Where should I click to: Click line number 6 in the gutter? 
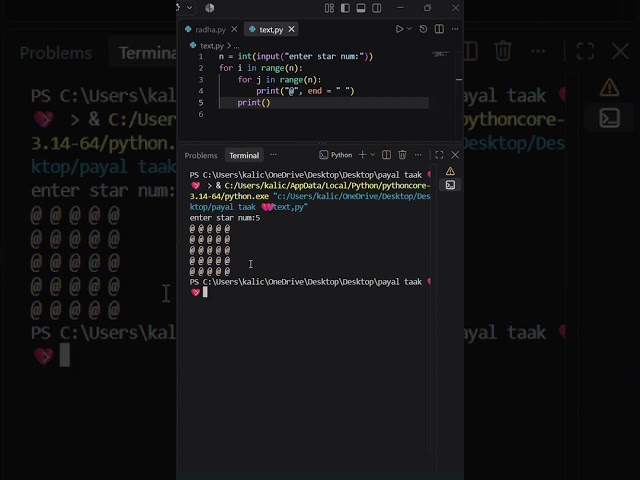point(201,114)
